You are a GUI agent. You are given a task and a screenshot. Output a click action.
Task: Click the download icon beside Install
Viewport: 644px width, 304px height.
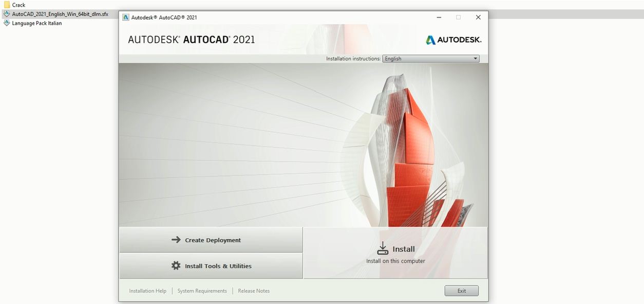[383, 248]
